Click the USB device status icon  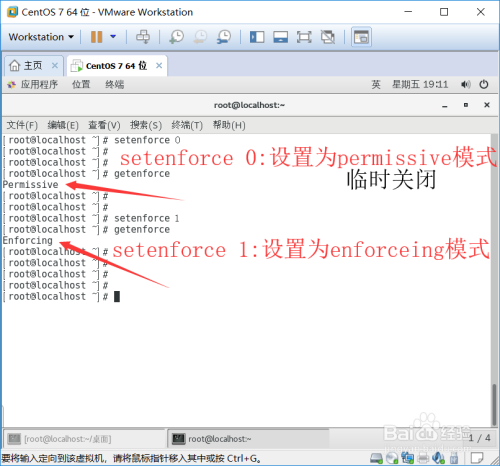pyautogui.click(x=454, y=458)
